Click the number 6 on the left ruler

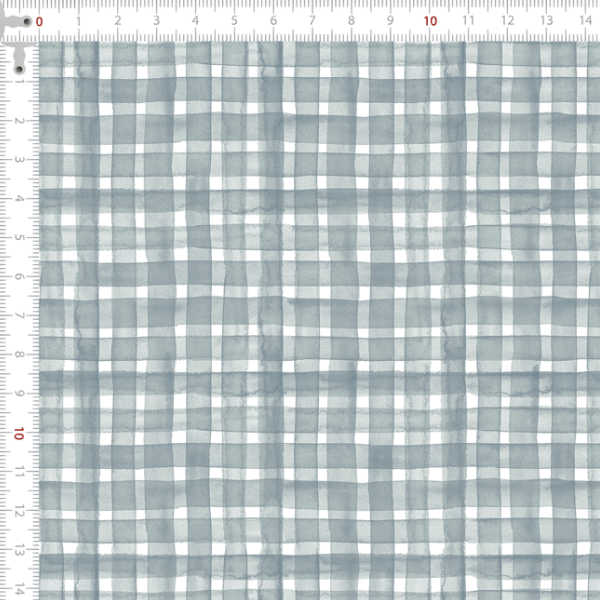point(19,277)
